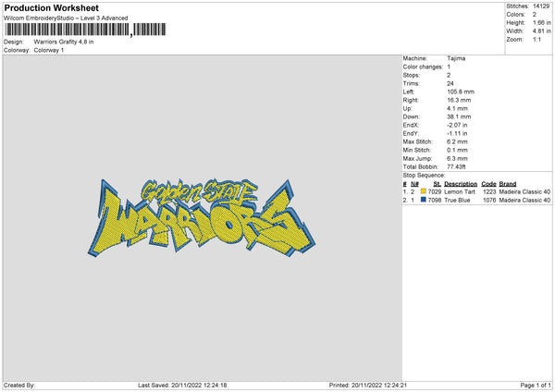Select the Lemon Tart description text
The height and width of the screenshot is (392, 555).
459,191
